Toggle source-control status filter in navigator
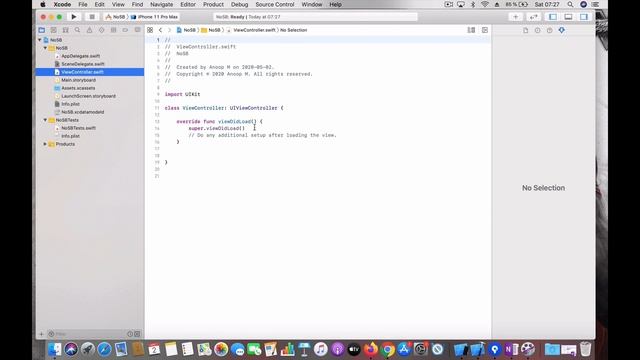Image resolution: width=640 pixels, height=360 pixels. 138,334
